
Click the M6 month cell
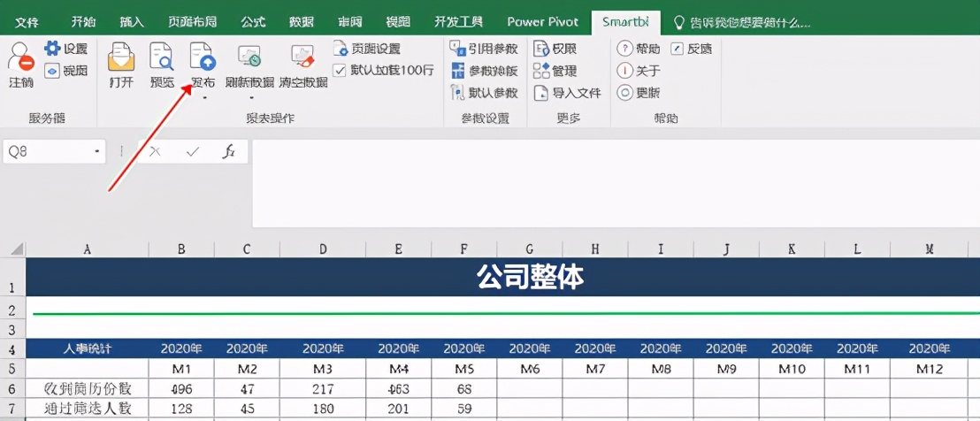coord(530,369)
